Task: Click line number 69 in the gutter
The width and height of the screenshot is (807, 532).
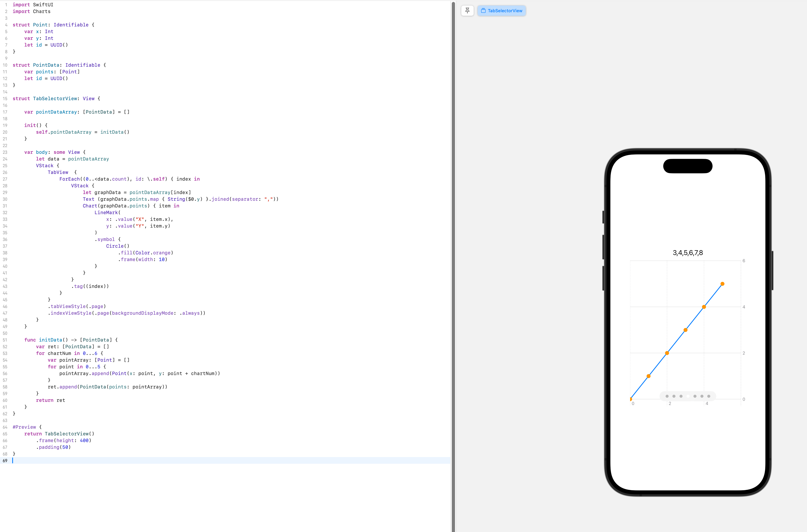Action: [5, 461]
